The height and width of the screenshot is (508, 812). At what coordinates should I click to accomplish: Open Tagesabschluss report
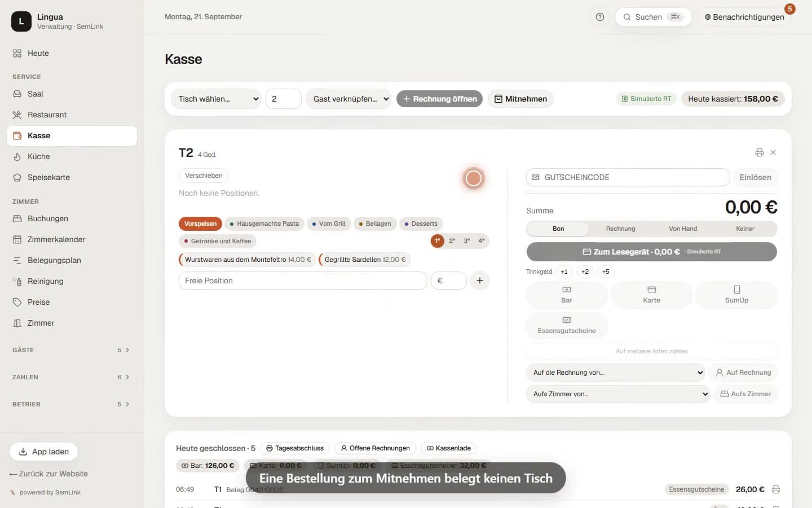[295, 448]
